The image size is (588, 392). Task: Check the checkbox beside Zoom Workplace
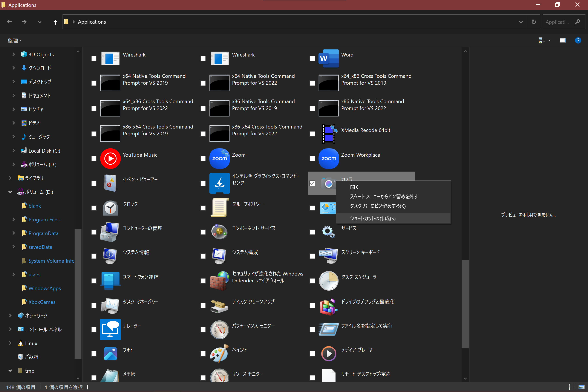[312, 159]
